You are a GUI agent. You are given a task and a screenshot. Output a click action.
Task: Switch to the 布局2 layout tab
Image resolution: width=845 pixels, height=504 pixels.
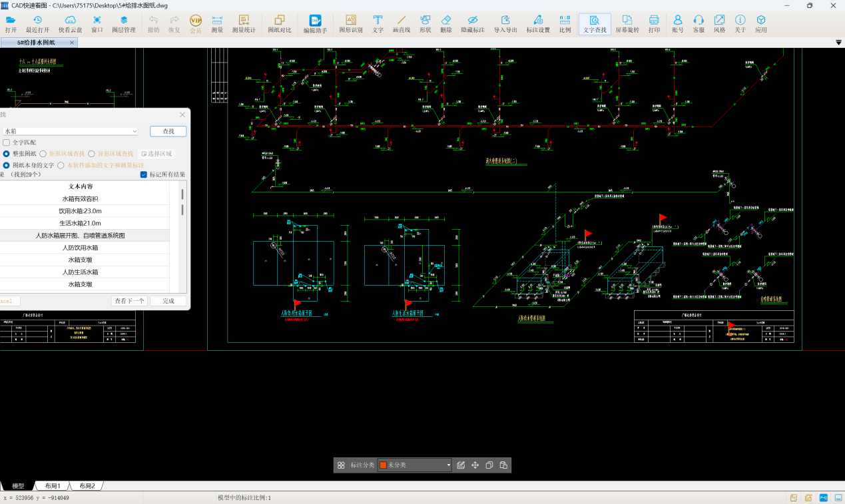(x=87, y=486)
